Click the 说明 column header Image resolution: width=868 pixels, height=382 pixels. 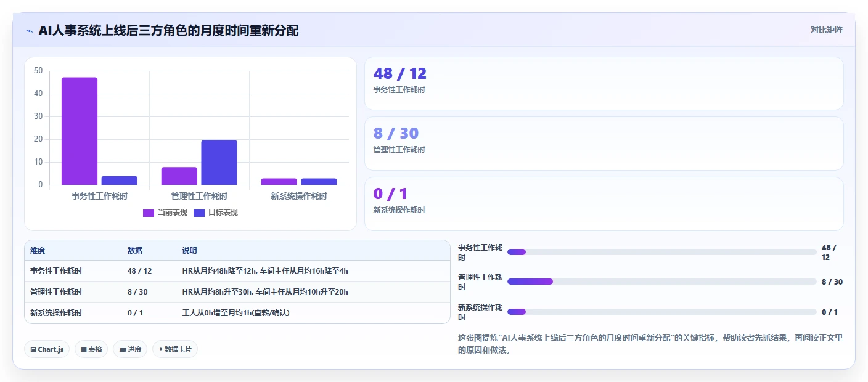[190, 251]
